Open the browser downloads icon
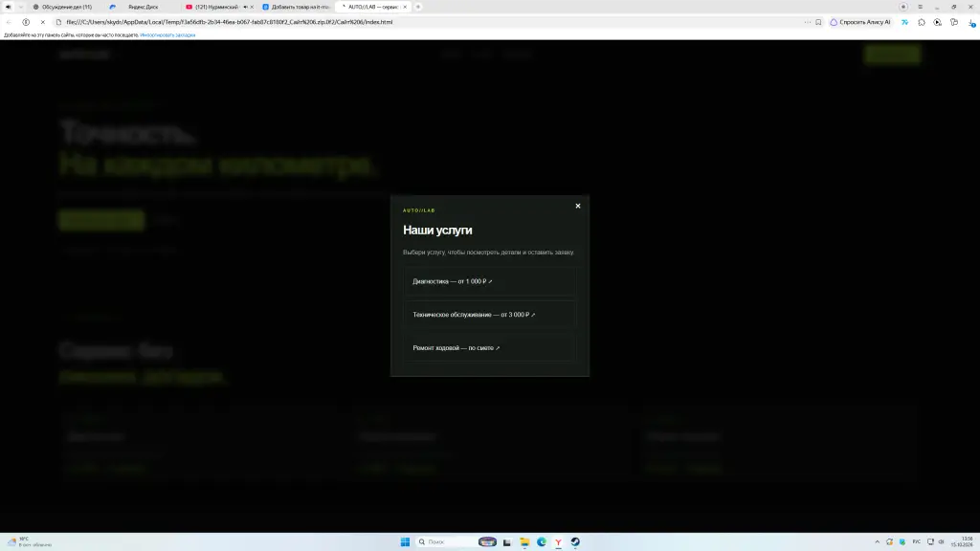This screenshot has width=980, height=551. click(971, 23)
